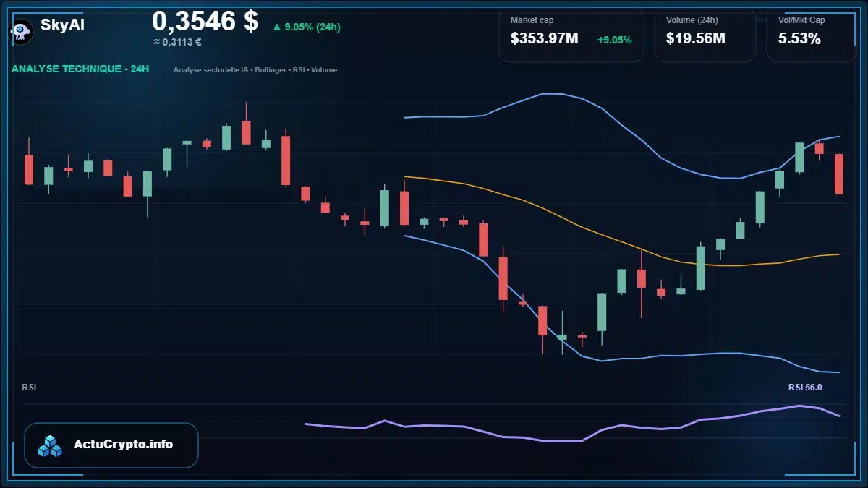
Task: Click the purple RSI line's end point
Action: click(x=838, y=416)
